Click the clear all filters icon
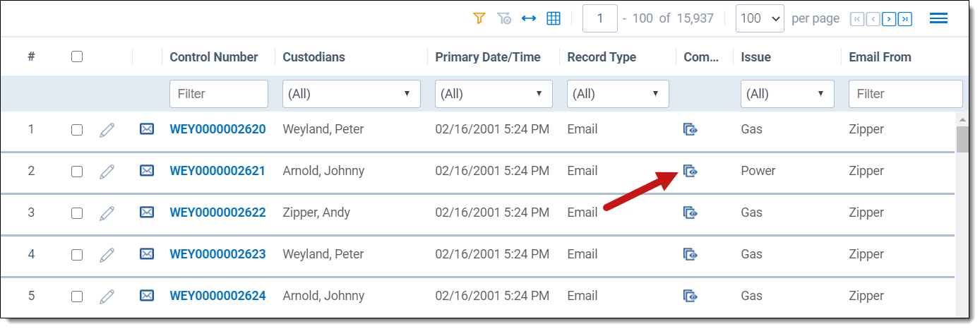This screenshot has width=980, height=329. (504, 19)
